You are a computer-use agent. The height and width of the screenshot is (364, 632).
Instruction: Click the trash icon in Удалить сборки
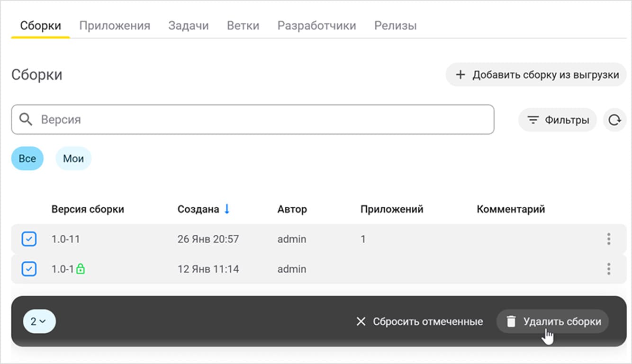tap(511, 322)
